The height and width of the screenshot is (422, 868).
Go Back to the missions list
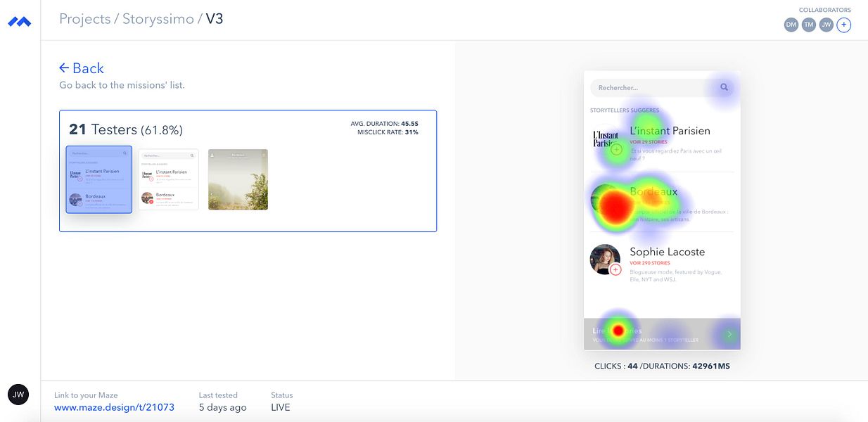(x=82, y=68)
